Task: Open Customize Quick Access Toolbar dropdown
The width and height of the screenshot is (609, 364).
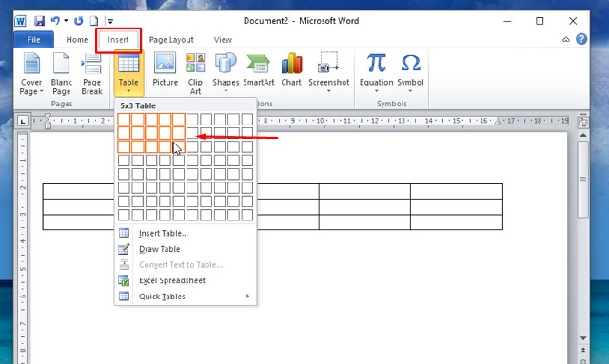Action: [x=110, y=21]
